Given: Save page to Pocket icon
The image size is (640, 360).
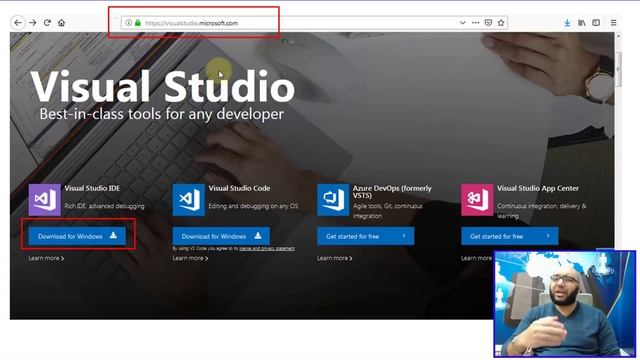Looking at the screenshot, I should [x=488, y=23].
